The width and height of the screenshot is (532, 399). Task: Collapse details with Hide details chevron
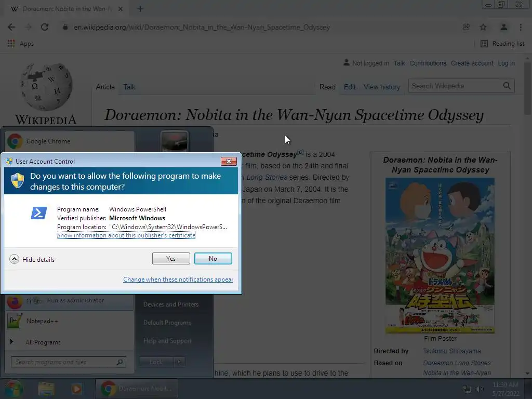tap(14, 260)
